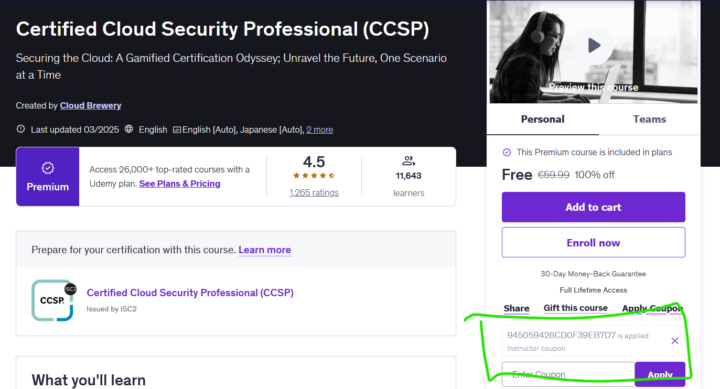The image size is (720, 389).
Task: Switch to the Teams tab
Action: coord(649,119)
